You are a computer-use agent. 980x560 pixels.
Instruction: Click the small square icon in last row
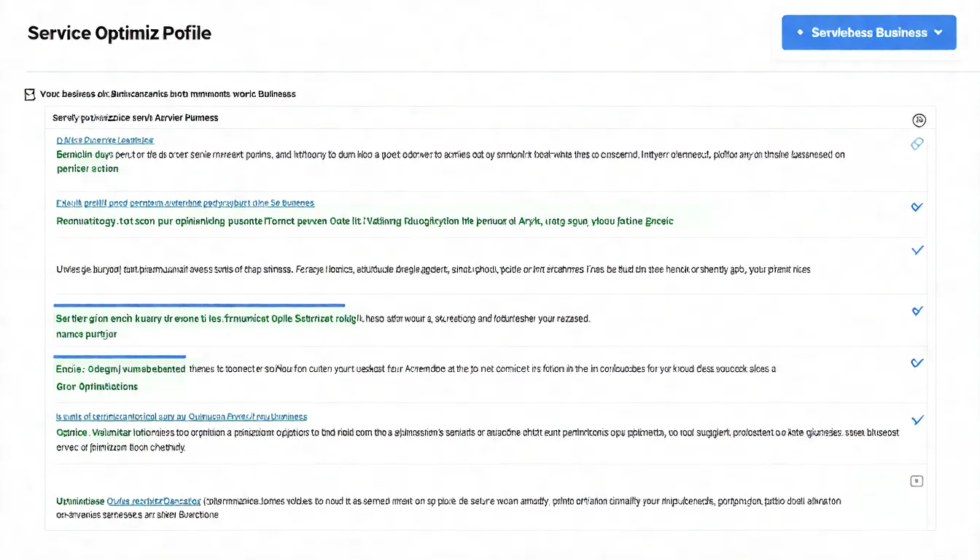917,481
